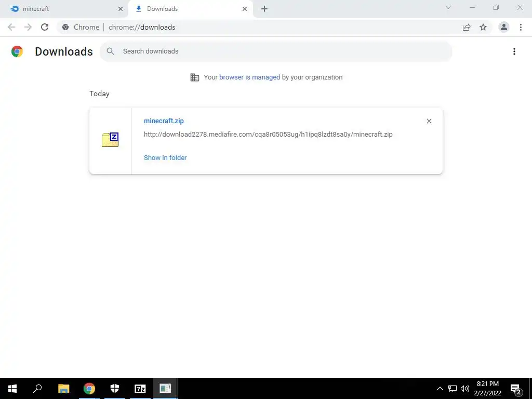
Task: Close the minecraft tab
Action: pos(121,9)
